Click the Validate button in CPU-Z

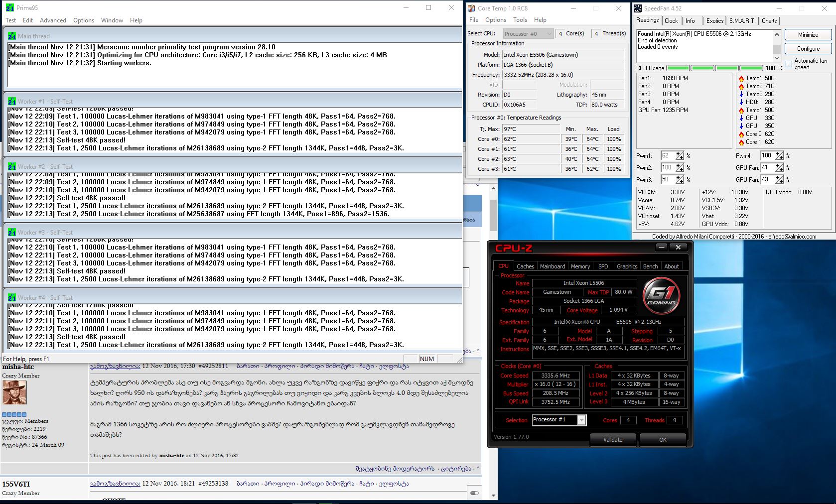(x=612, y=440)
